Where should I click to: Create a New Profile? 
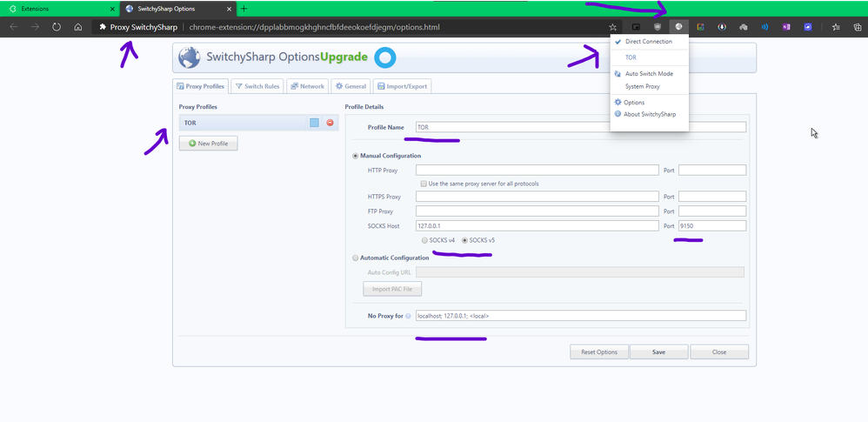[208, 144]
